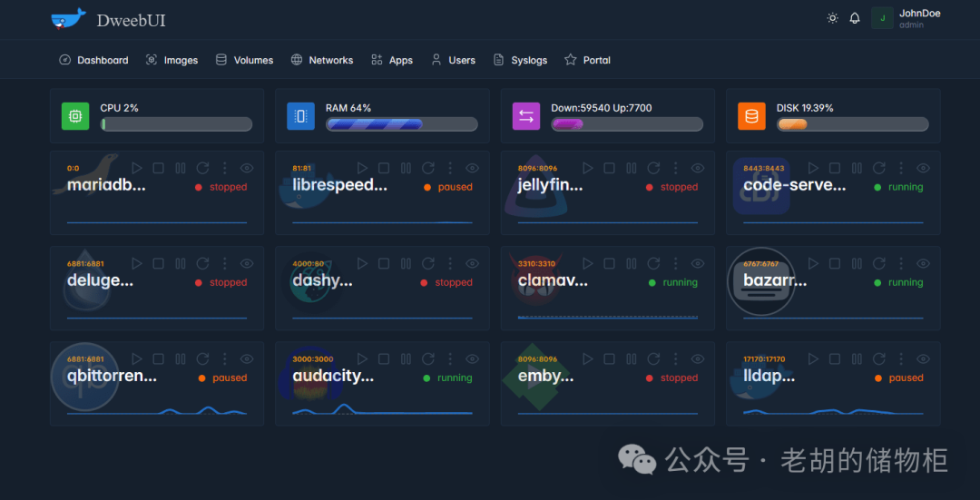Open the JohnDoe admin user menu

pyautogui.click(x=906, y=18)
